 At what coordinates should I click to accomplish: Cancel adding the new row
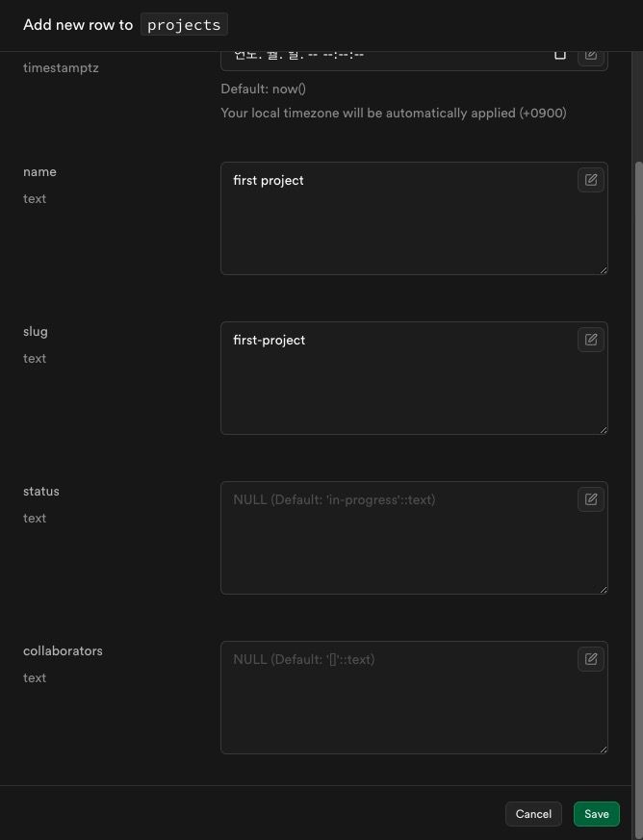[x=533, y=814]
